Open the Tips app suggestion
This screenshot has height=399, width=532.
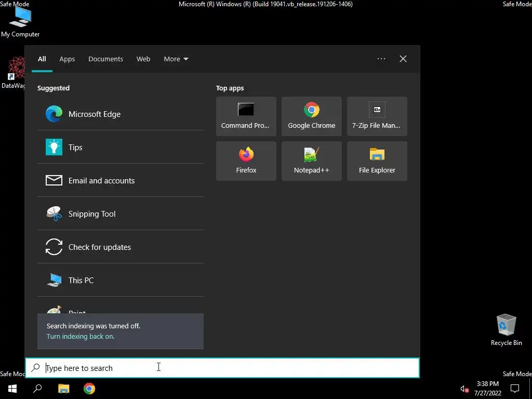120,147
